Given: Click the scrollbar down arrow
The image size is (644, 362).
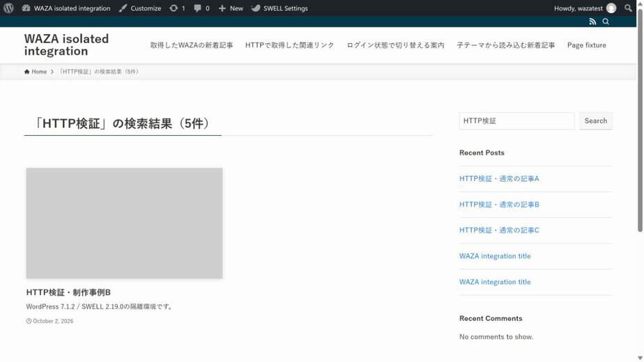Looking at the screenshot, I should click(x=640, y=359).
